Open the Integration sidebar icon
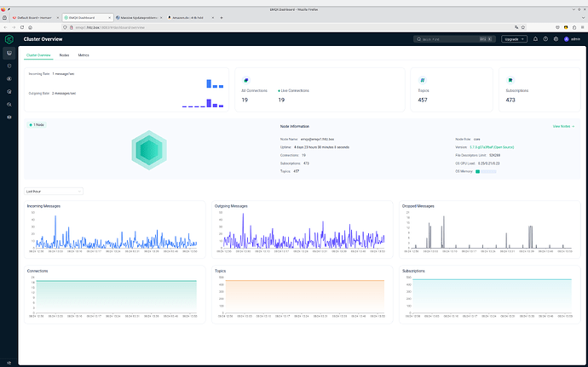 point(9,78)
